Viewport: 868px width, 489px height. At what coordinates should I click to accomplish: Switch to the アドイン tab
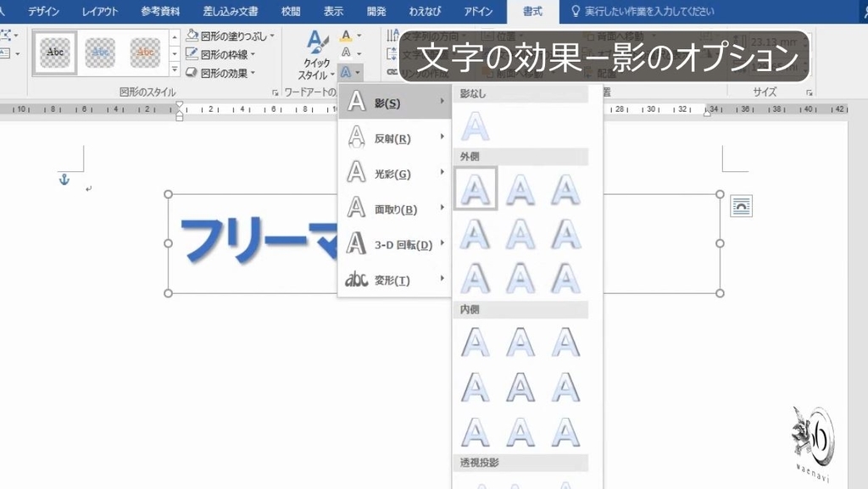pos(478,11)
